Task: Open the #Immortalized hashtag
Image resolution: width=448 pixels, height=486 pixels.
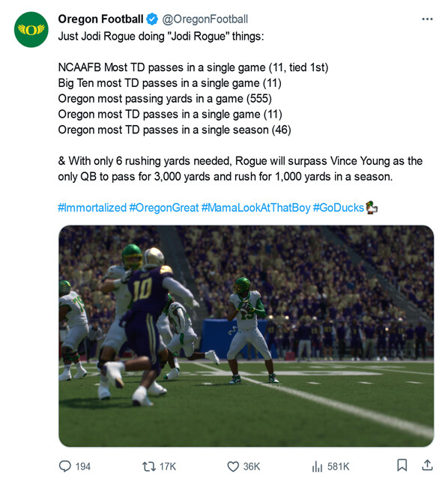Action: point(92,207)
